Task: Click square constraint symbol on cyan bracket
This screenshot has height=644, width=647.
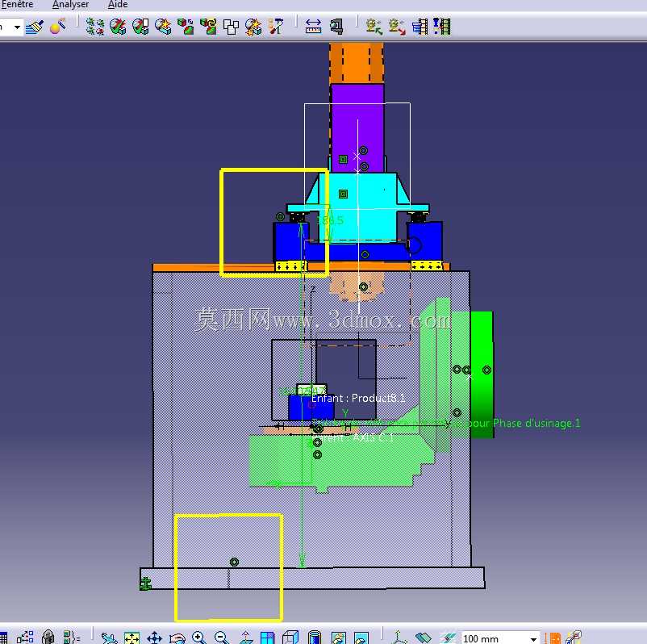Action: (x=343, y=194)
